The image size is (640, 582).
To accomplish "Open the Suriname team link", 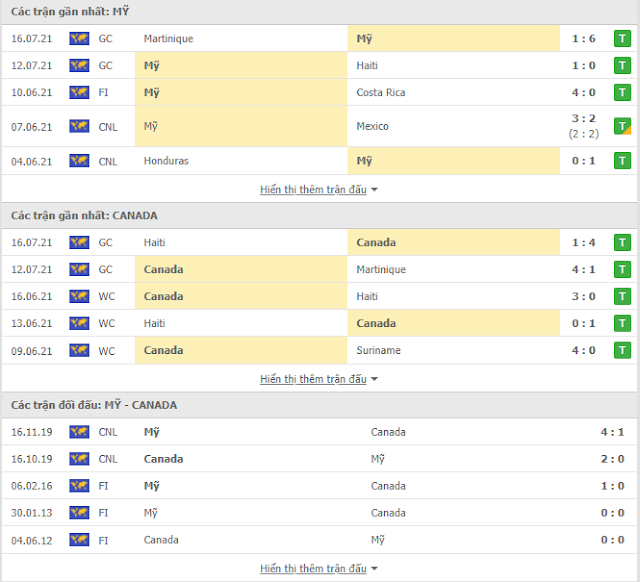I will tap(378, 350).
